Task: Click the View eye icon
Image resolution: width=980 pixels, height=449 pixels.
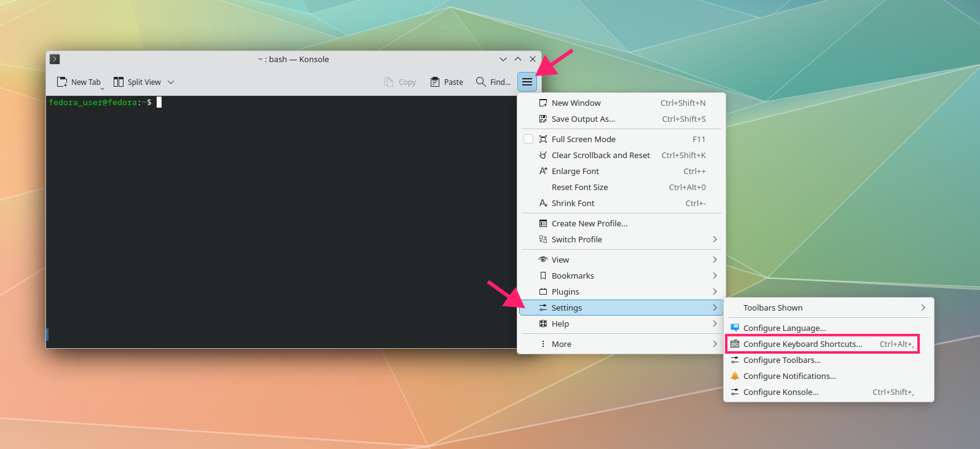Action: 543,260
